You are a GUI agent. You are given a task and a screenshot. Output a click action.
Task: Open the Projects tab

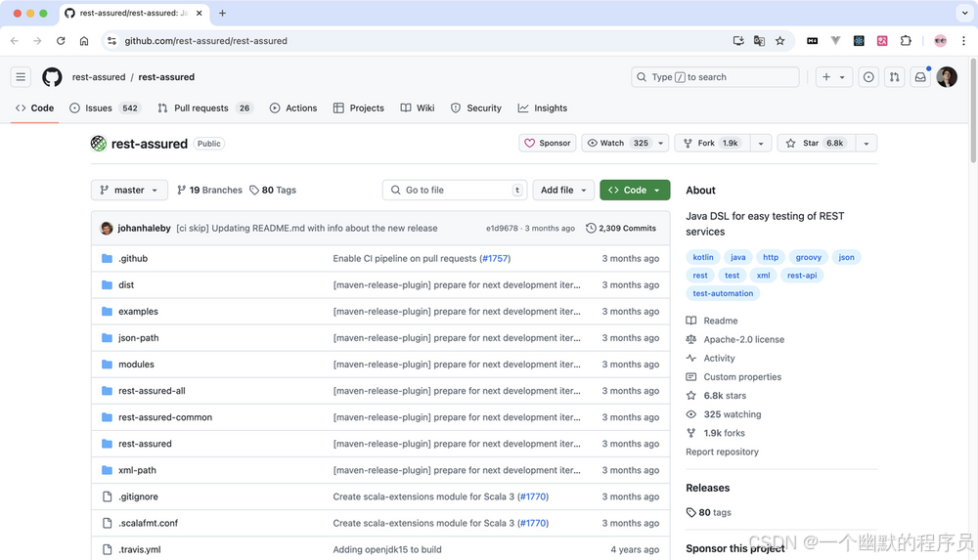tap(359, 108)
